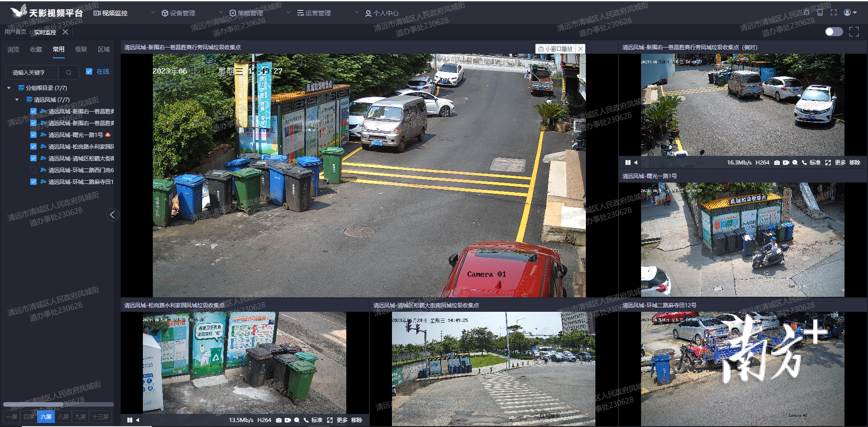Click digital zoom icon on top-right feed
This screenshot has width=868, height=427.
click(x=795, y=163)
